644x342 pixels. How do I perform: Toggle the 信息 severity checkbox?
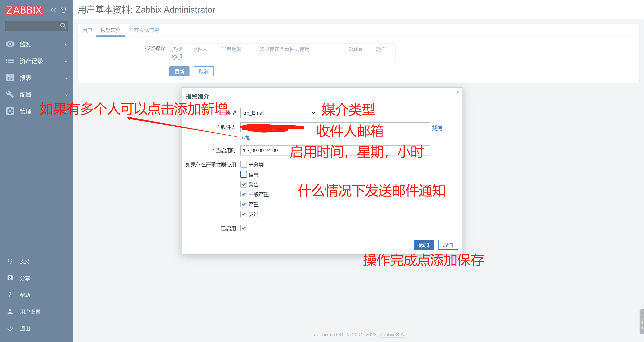point(244,175)
